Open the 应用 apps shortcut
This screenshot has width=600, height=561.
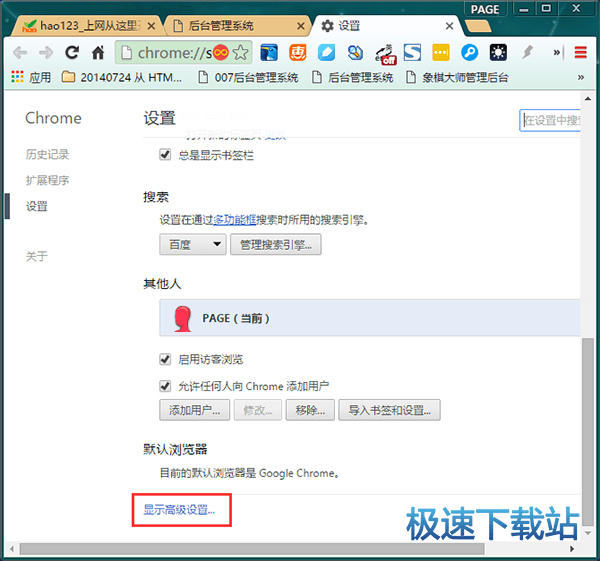click(31, 77)
